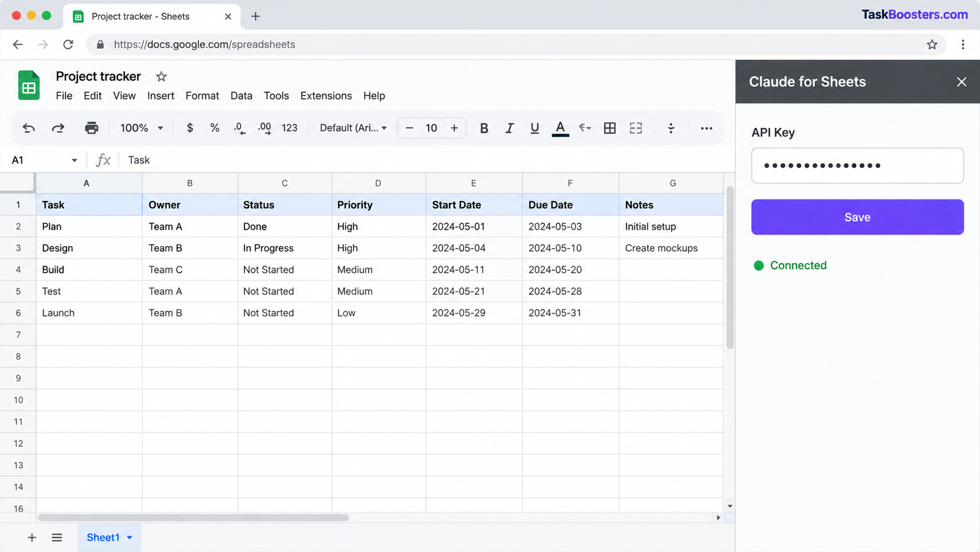Close the Claude for Sheets panel
The height and width of the screenshot is (552, 980).
click(x=961, y=82)
